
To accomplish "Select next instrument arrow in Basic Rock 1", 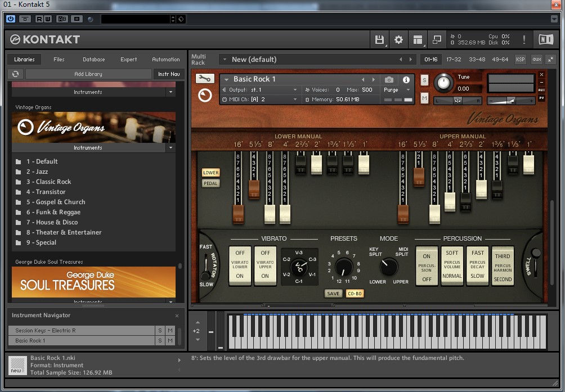I will tap(374, 79).
